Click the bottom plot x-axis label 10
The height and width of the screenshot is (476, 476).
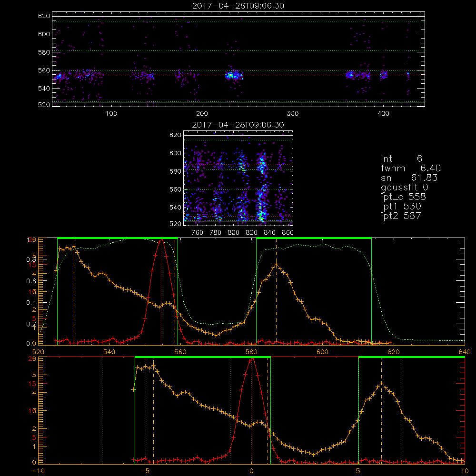point(465,471)
